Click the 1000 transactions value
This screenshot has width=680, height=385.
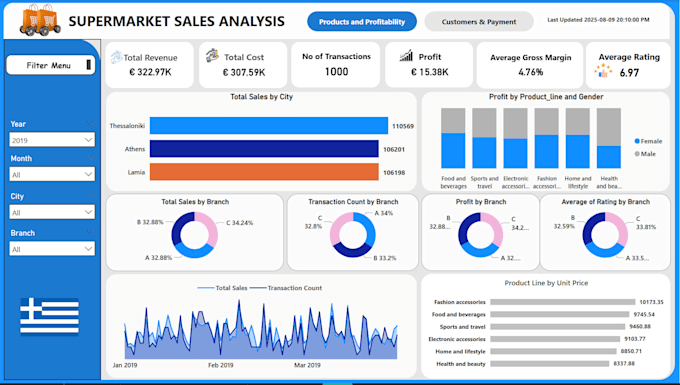tap(337, 72)
